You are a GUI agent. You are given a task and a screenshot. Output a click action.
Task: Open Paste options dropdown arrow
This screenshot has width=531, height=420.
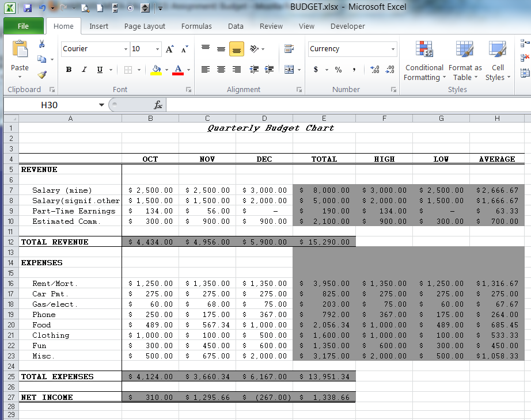point(20,77)
